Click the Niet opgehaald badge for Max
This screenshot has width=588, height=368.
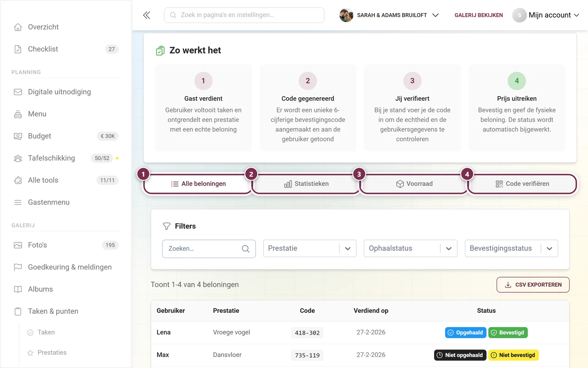[460, 355]
